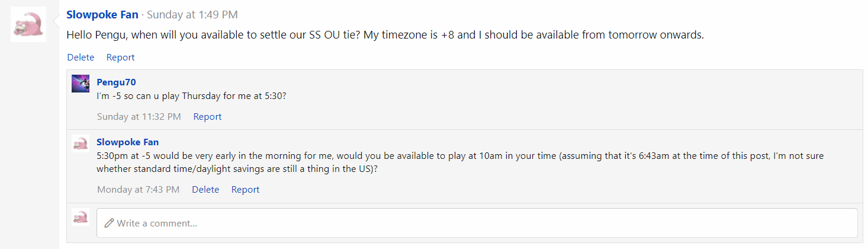Click the pencil icon in comment box
The height and width of the screenshot is (249, 868).
click(108, 224)
